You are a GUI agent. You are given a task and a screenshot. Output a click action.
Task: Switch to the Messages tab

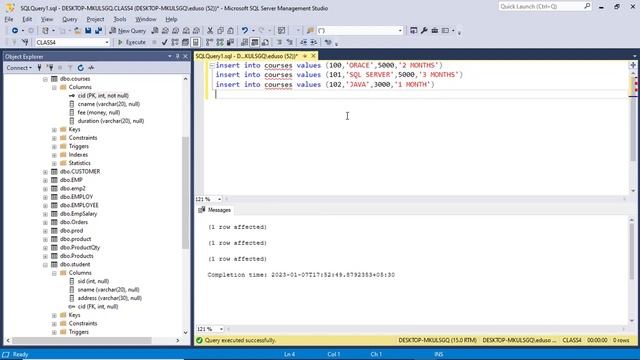215,210
